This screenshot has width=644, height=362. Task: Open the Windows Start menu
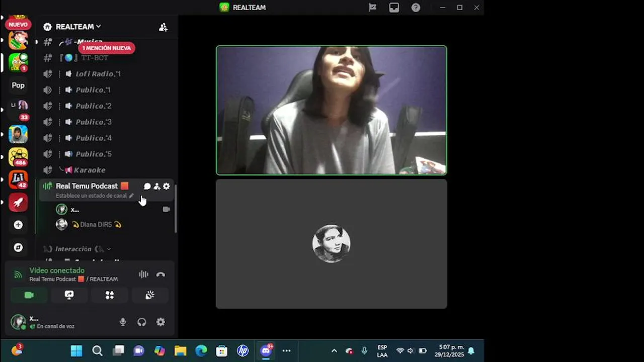pyautogui.click(x=76, y=351)
